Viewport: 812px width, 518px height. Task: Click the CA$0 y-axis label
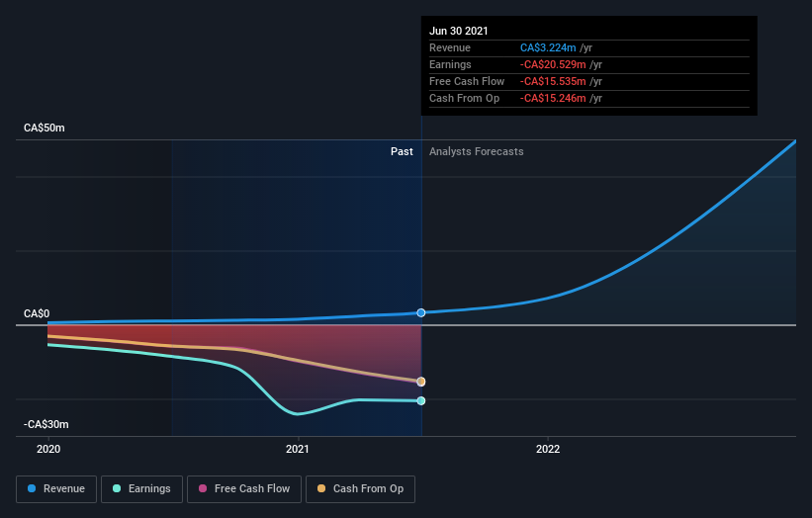pos(37,313)
